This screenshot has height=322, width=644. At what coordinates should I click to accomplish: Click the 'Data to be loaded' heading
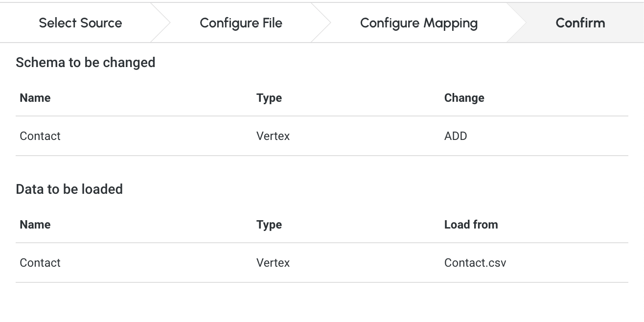coord(69,189)
